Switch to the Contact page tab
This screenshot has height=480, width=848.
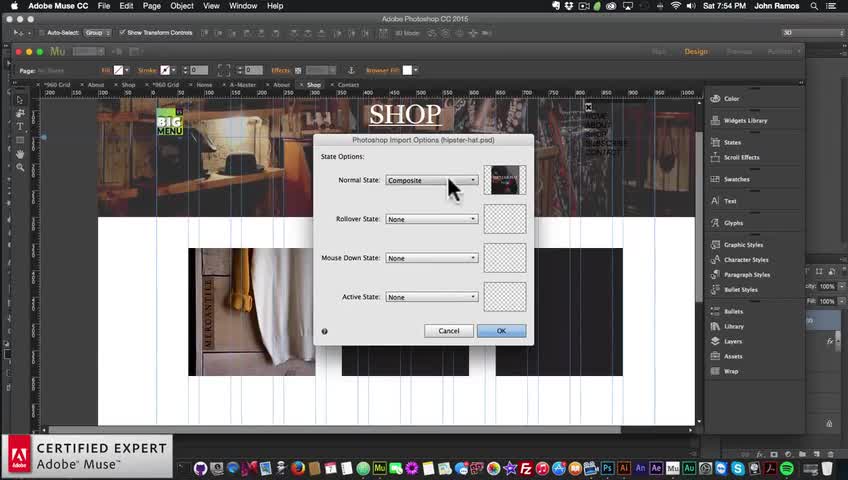click(x=348, y=85)
